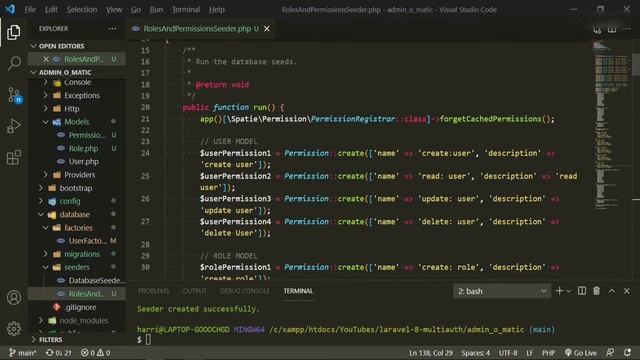
Task: Create a new terminal
Action: point(559,291)
